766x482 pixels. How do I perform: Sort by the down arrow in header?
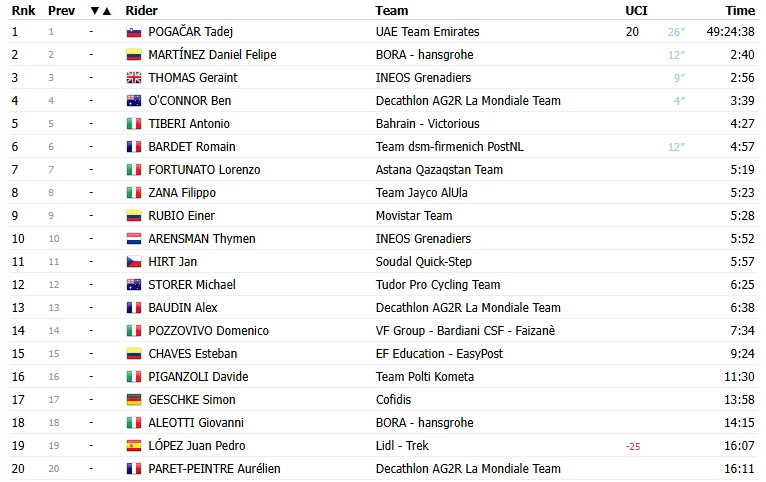(x=95, y=11)
